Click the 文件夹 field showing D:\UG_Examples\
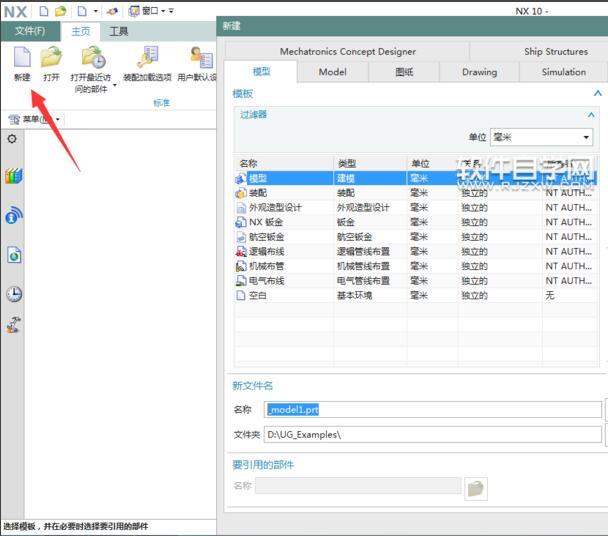The height and width of the screenshot is (536, 608). tap(433, 434)
